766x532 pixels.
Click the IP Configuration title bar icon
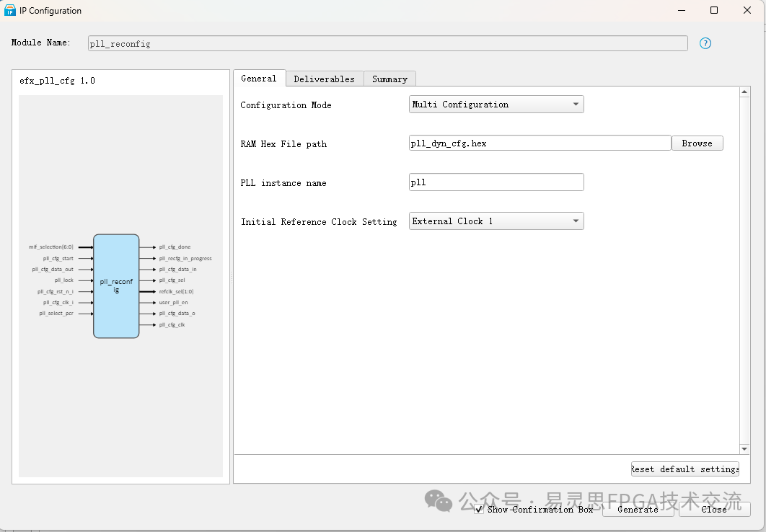10,10
